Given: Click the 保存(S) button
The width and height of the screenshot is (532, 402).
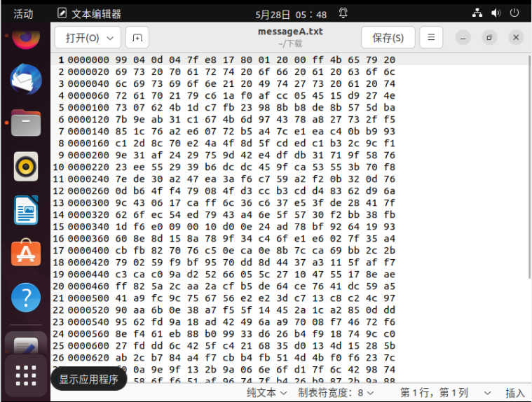Looking at the screenshot, I should pos(388,38).
